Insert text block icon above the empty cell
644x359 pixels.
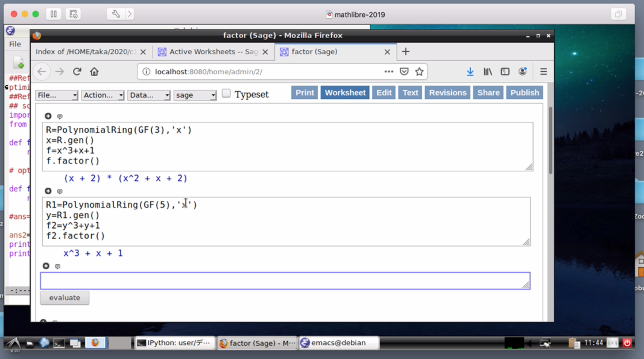tap(58, 267)
